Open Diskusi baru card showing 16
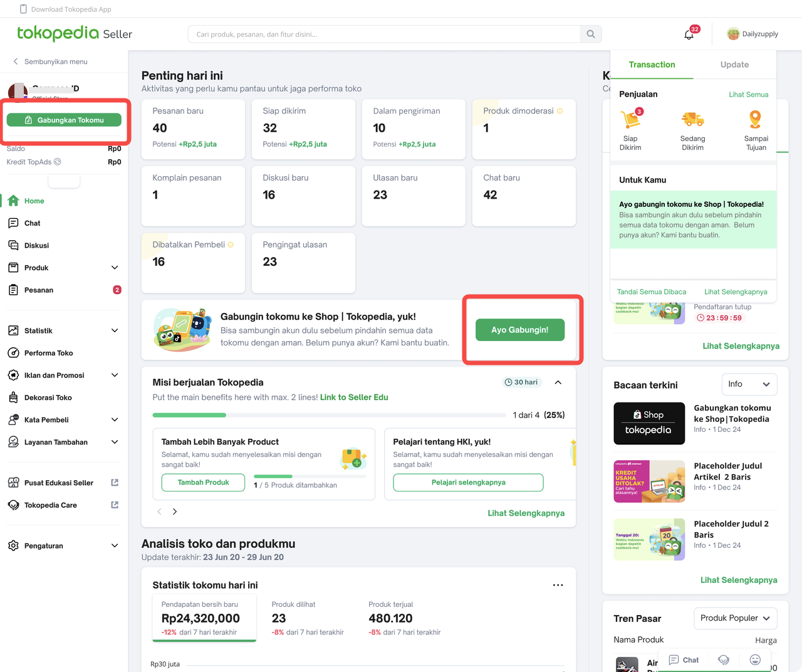 (x=303, y=196)
